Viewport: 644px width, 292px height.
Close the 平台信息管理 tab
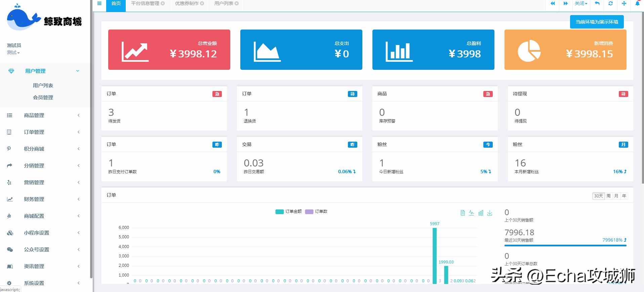[x=163, y=4]
